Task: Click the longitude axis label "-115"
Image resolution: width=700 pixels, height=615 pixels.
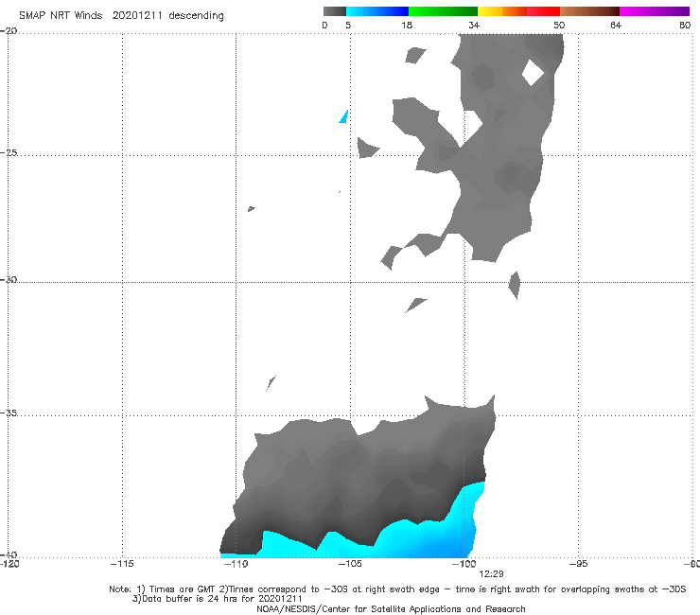Action: tap(122, 564)
